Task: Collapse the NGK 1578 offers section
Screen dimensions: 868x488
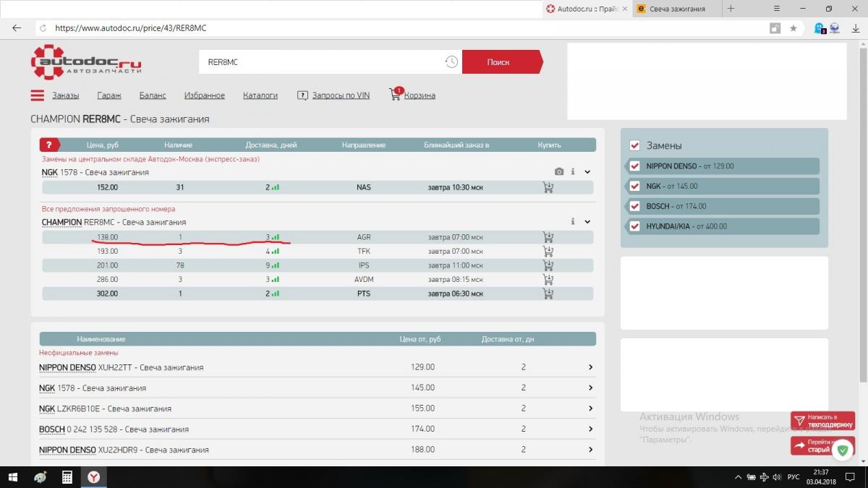Action: 587,172
